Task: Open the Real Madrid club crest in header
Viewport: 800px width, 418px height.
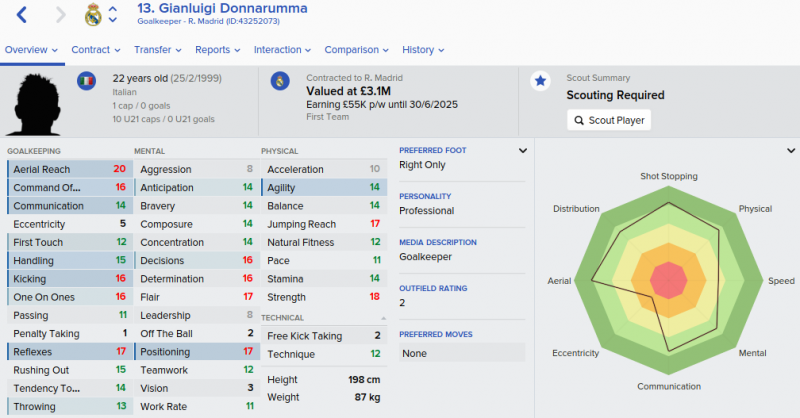Action: click(93, 15)
